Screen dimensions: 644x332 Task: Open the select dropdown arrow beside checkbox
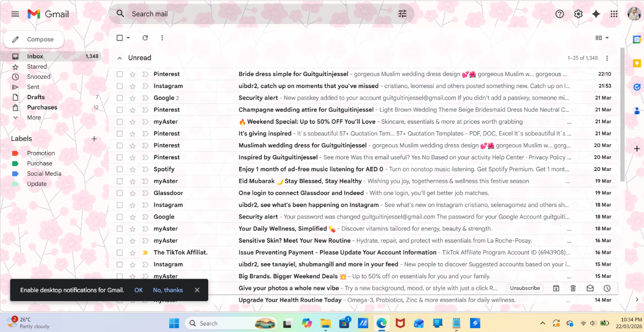(x=128, y=38)
